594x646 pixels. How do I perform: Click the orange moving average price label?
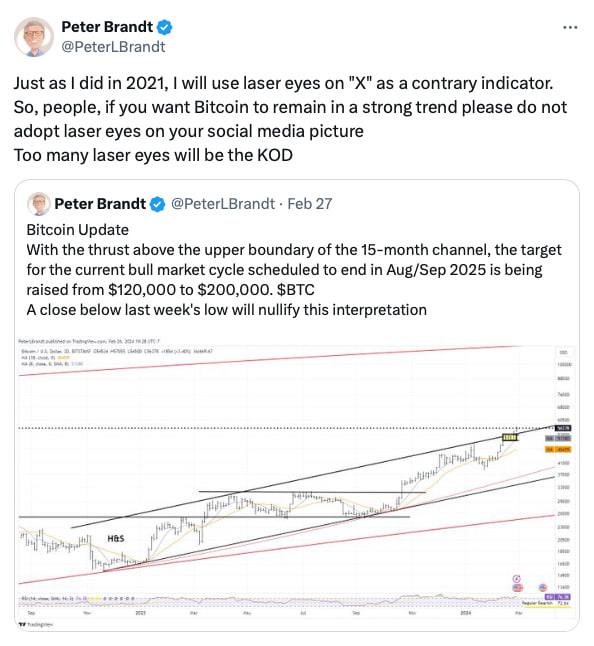click(558, 449)
